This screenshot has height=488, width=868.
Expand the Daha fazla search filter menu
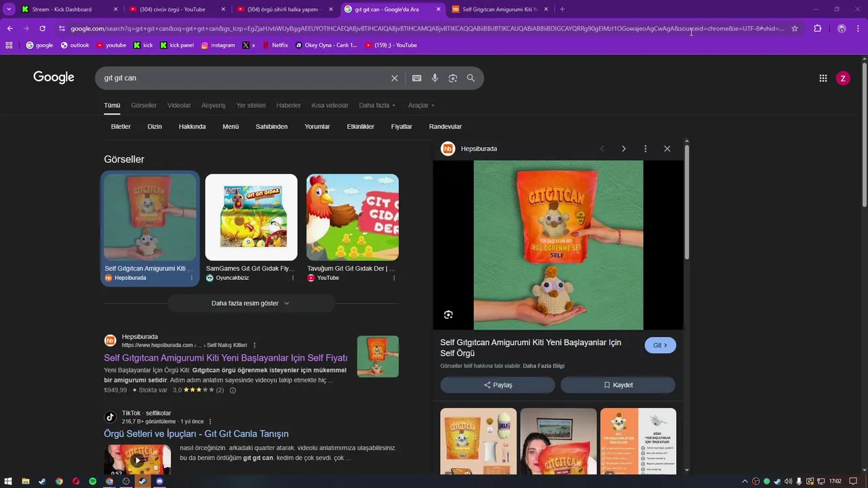click(x=377, y=105)
